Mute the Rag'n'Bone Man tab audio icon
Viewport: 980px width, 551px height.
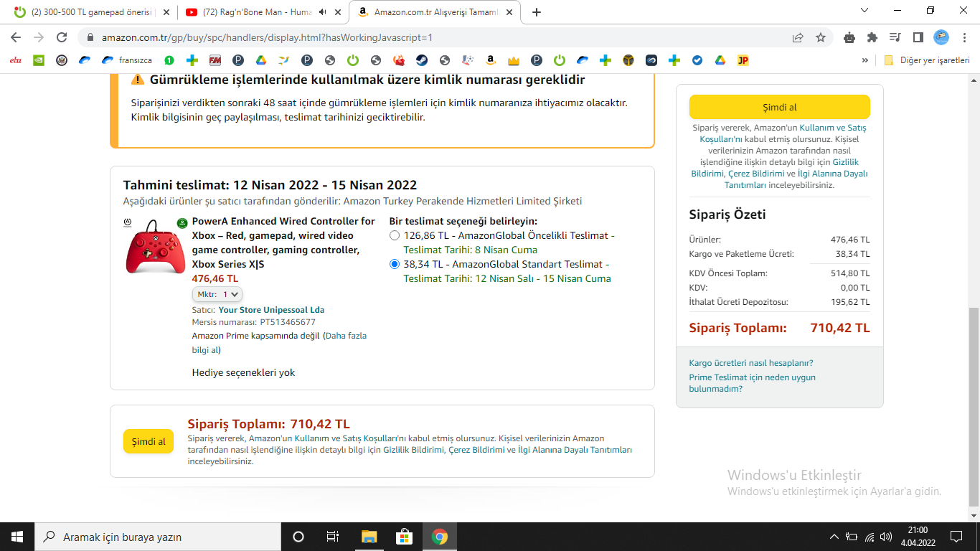(x=323, y=12)
